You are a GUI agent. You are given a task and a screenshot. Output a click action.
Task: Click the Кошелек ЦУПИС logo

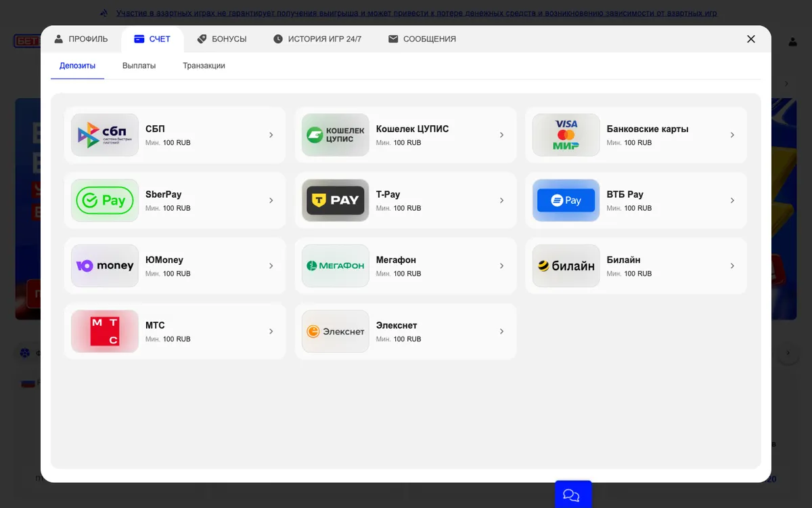point(336,135)
